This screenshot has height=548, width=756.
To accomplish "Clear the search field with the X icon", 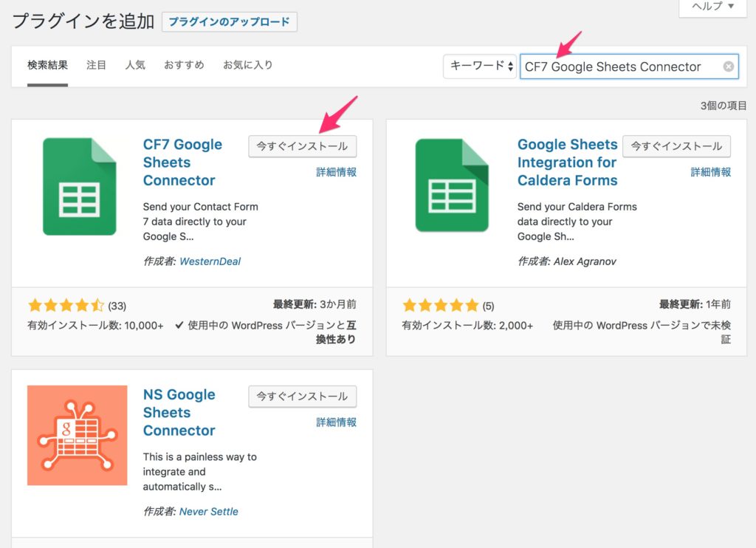I will pos(728,66).
